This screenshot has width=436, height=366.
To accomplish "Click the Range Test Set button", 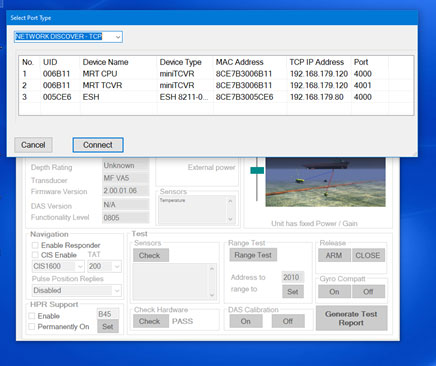I will click(x=293, y=292).
